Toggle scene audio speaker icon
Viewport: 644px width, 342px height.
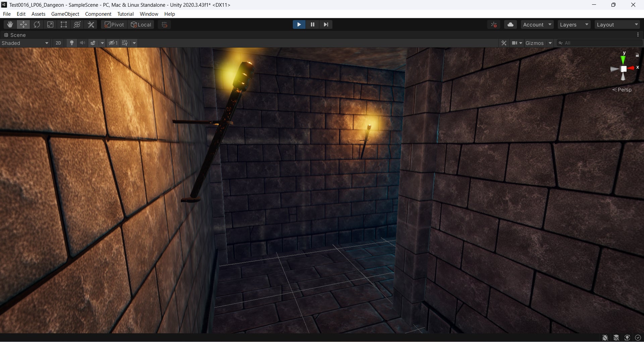click(82, 43)
